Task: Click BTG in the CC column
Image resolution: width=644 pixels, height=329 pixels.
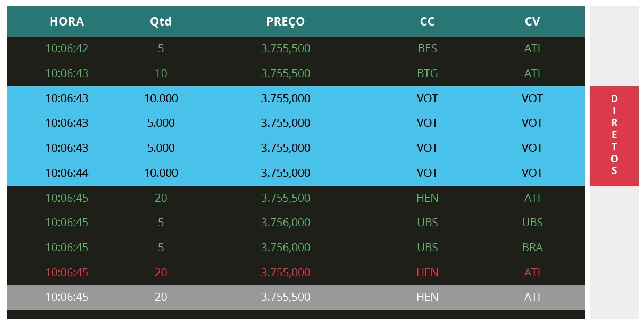Action: [427, 73]
